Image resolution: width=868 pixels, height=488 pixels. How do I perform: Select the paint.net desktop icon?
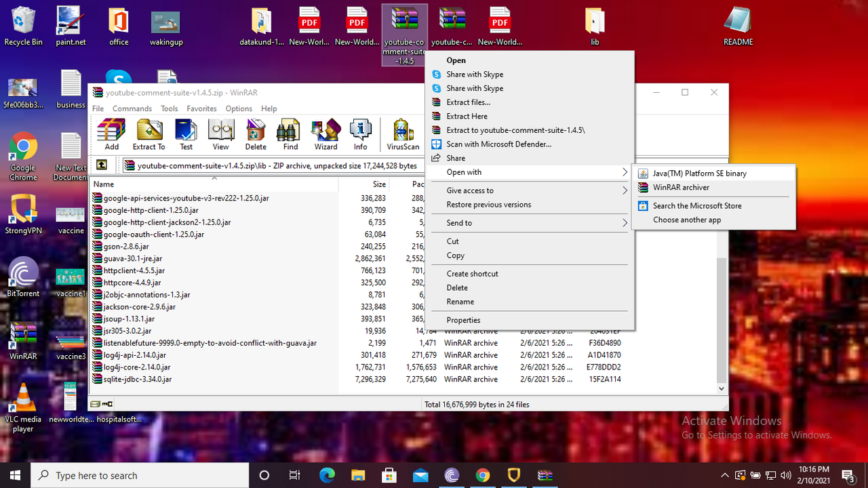coord(71,26)
